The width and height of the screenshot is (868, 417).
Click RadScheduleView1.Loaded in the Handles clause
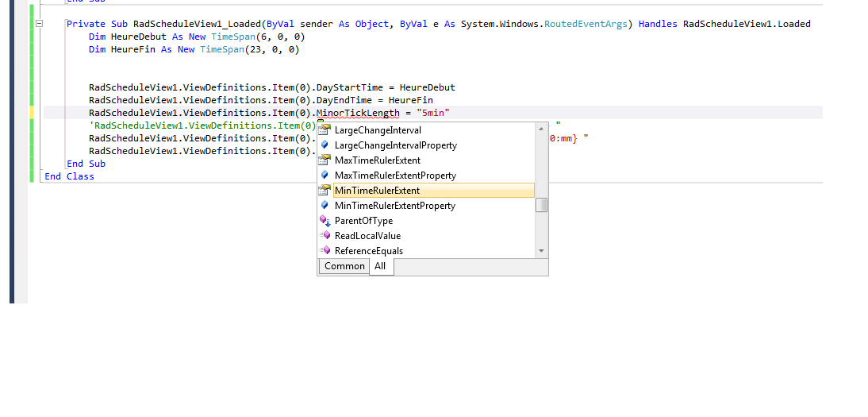[x=747, y=24]
